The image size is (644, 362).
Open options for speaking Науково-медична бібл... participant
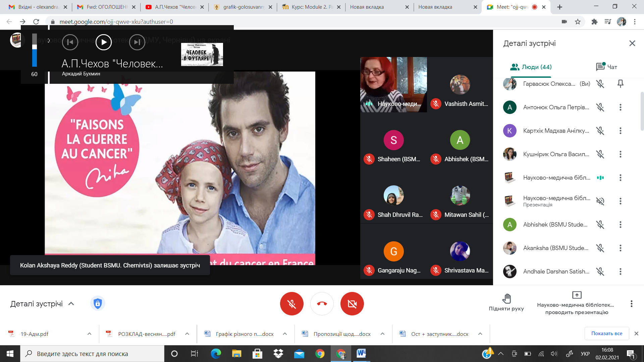621,178
